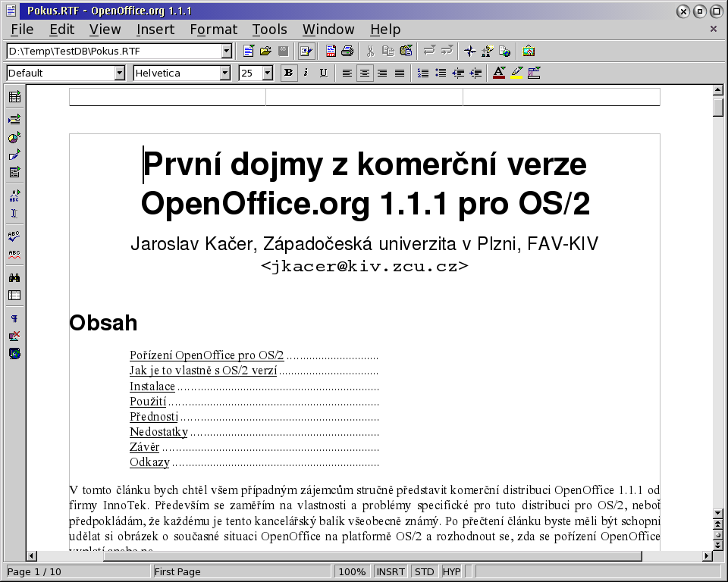Click the Undo arrow icon
The image size is (728, 582).
click(429, 51)
